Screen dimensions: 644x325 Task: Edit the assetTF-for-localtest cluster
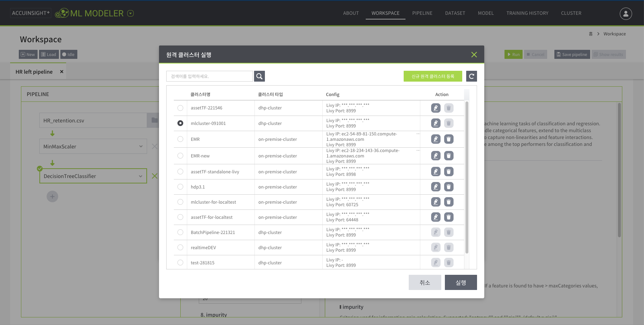pyautogui.click(x=436, y=217)
